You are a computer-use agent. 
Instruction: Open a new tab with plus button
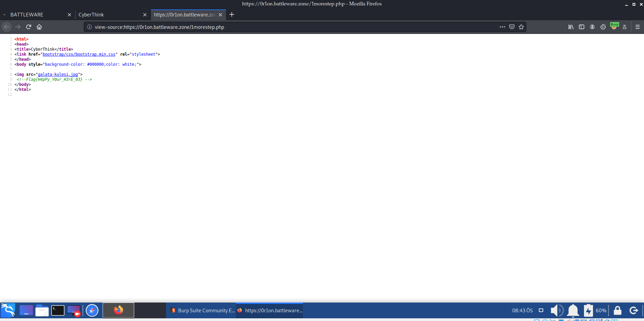232,14
